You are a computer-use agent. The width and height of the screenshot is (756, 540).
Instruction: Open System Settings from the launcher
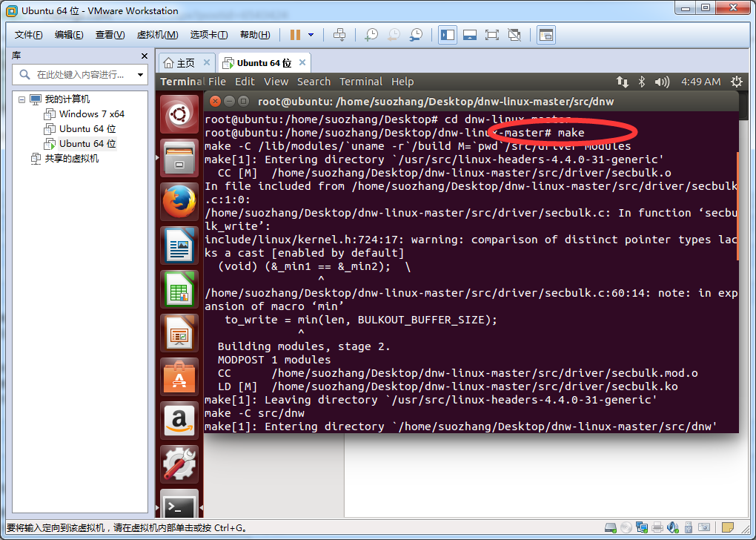pyautogui.click(x=179, y=464)
